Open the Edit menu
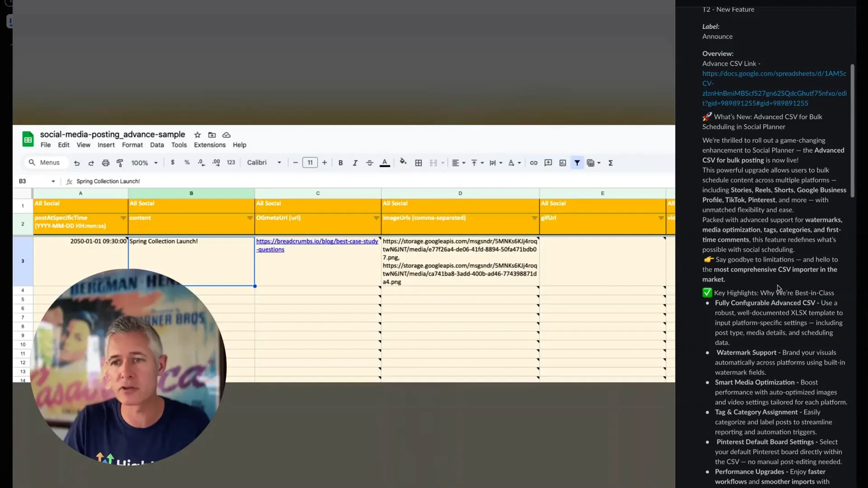 click(64, 145)
